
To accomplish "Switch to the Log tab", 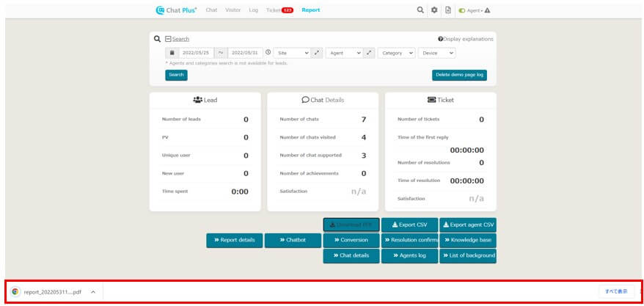I will click(x=253, y=10).
